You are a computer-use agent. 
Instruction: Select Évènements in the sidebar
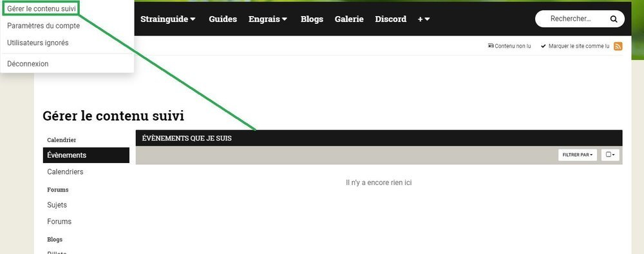[x=86, y=155]
